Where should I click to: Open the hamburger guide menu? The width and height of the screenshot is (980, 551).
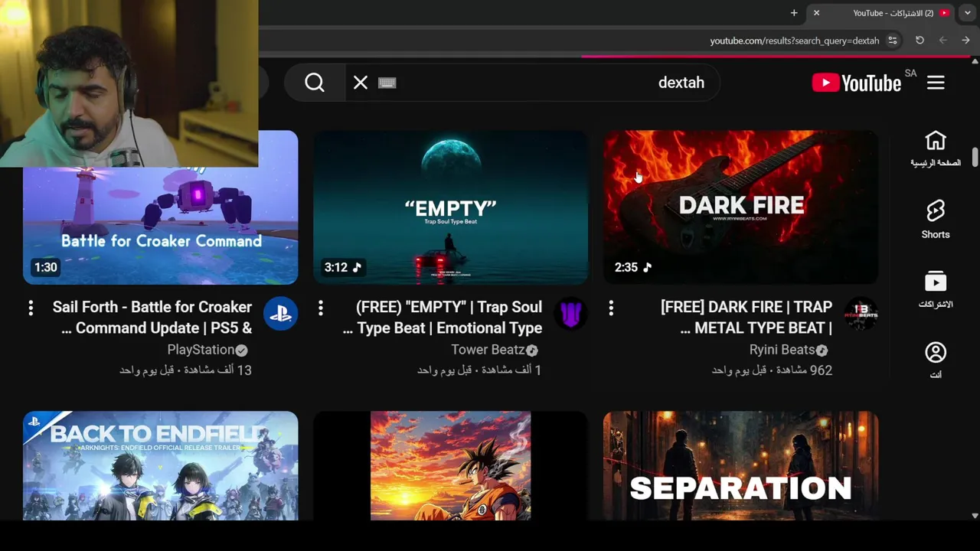[936, 83]
